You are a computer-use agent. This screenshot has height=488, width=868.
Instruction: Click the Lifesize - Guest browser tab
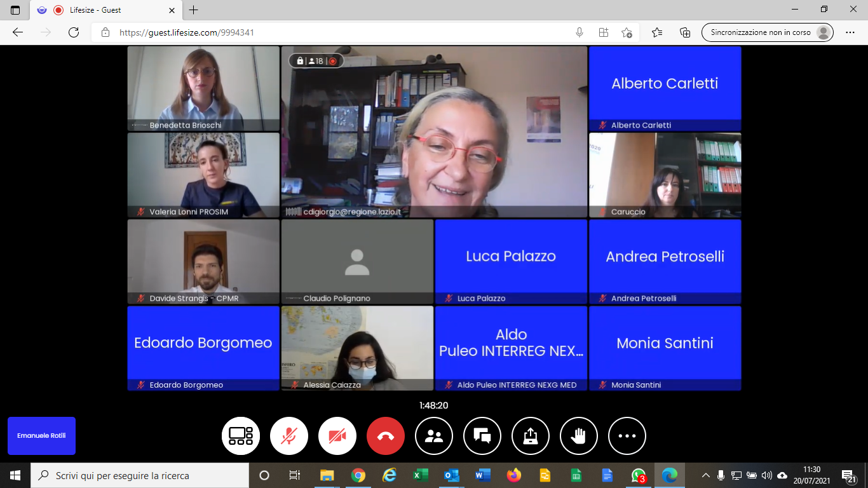click(x=105, y=10)
